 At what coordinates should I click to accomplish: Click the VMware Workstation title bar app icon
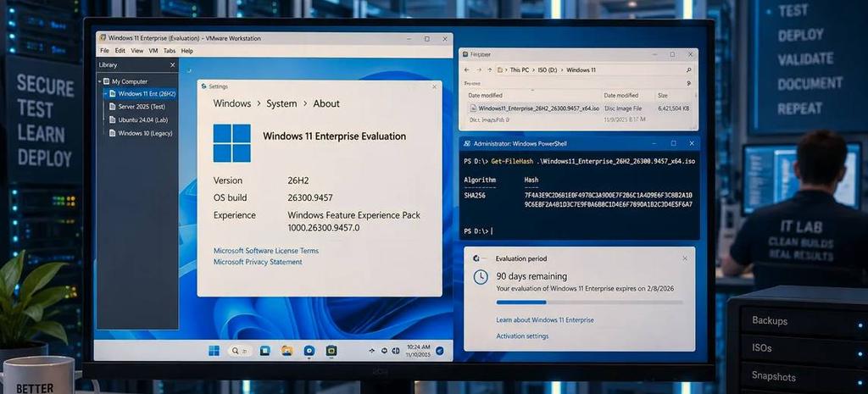pyautogui.click(x=103, y=38)
